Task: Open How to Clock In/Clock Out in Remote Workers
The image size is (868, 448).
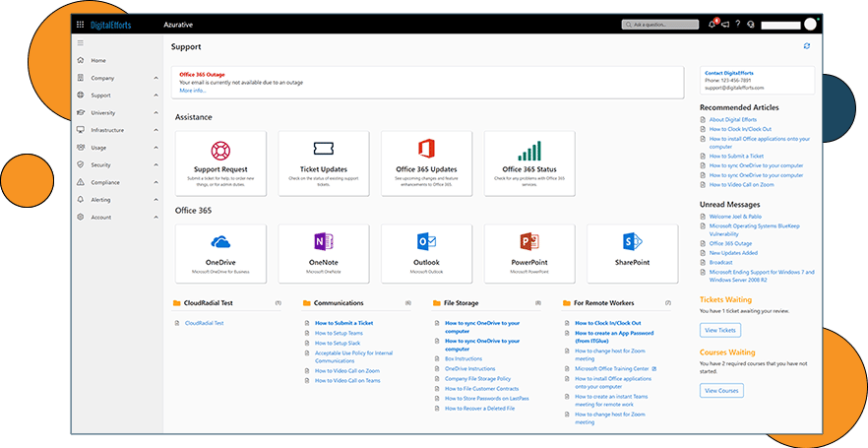Action: pos(608,323)
